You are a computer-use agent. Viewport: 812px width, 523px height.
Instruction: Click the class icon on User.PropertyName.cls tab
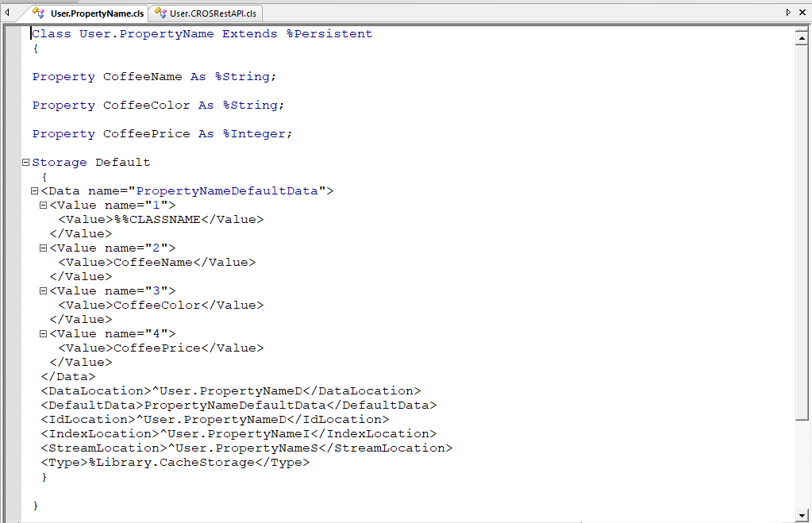[x=38, y=13]
